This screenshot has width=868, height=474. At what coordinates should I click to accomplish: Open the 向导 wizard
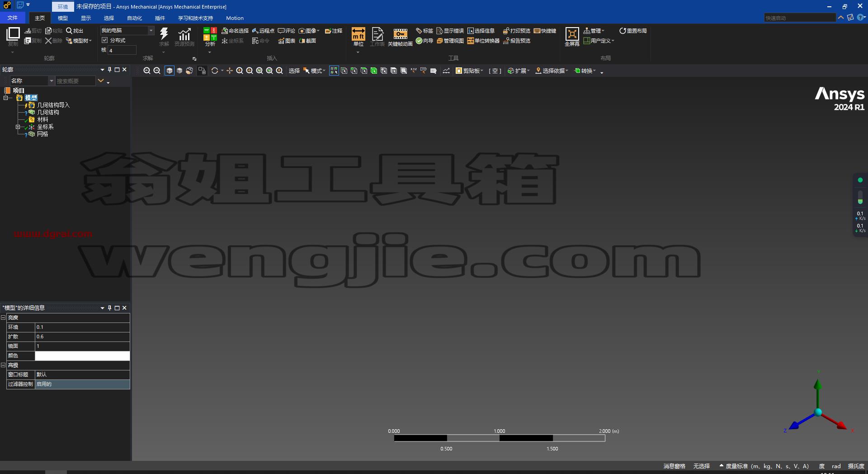click(425, 41)
